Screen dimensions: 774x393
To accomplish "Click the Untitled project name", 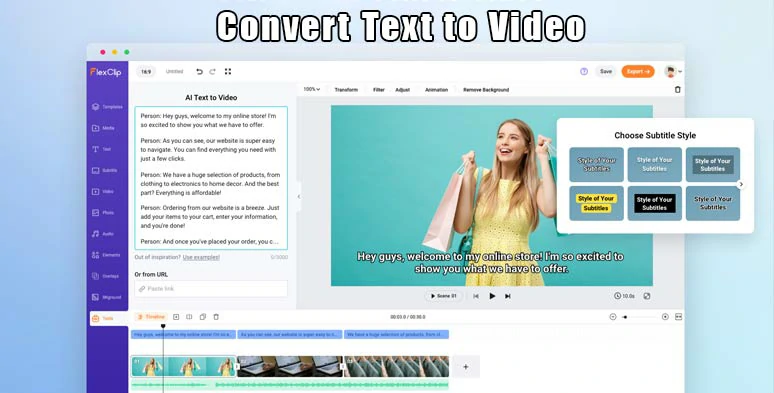I will point(174,72).
